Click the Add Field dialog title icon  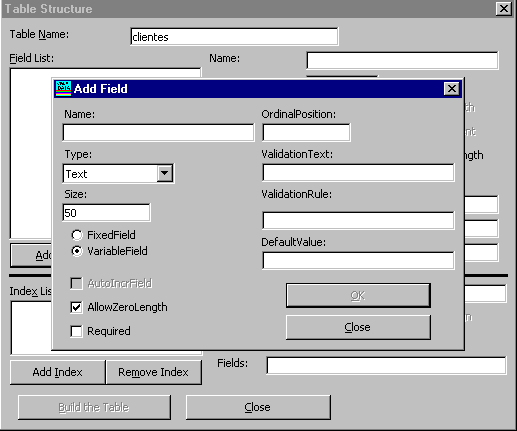point(63,89)
